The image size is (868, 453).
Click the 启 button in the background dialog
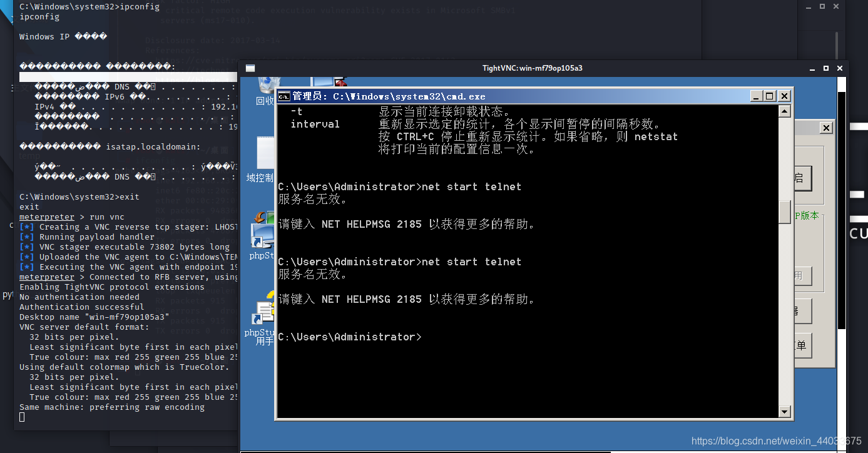[802, 178]
